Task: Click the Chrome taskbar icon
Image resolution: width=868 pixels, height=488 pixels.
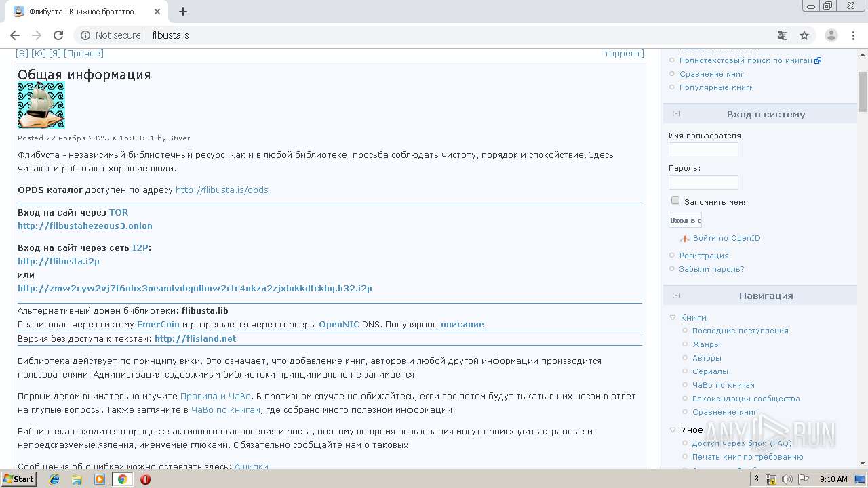Action: pyautogui.click(x=122, y=479)
